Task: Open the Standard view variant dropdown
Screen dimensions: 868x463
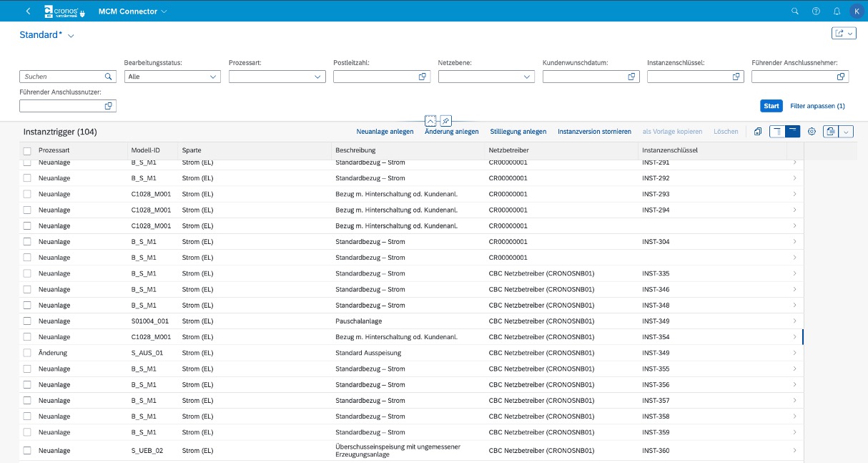Action: pyautogui.click(x=71, y=36)
